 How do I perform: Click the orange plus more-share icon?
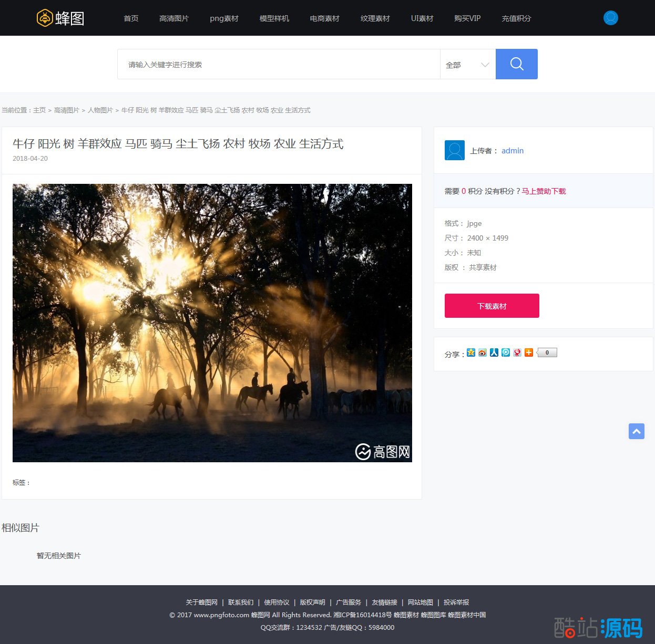pos(529,352)
